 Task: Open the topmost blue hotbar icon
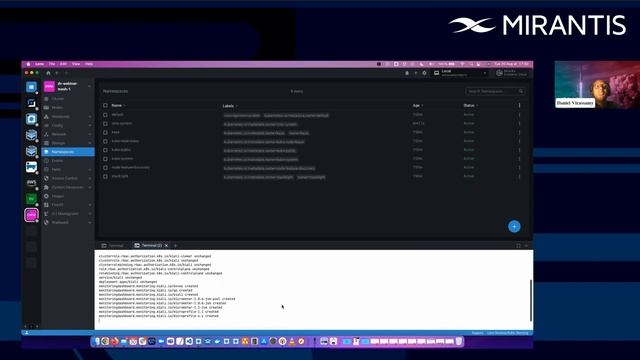(31, 87)
